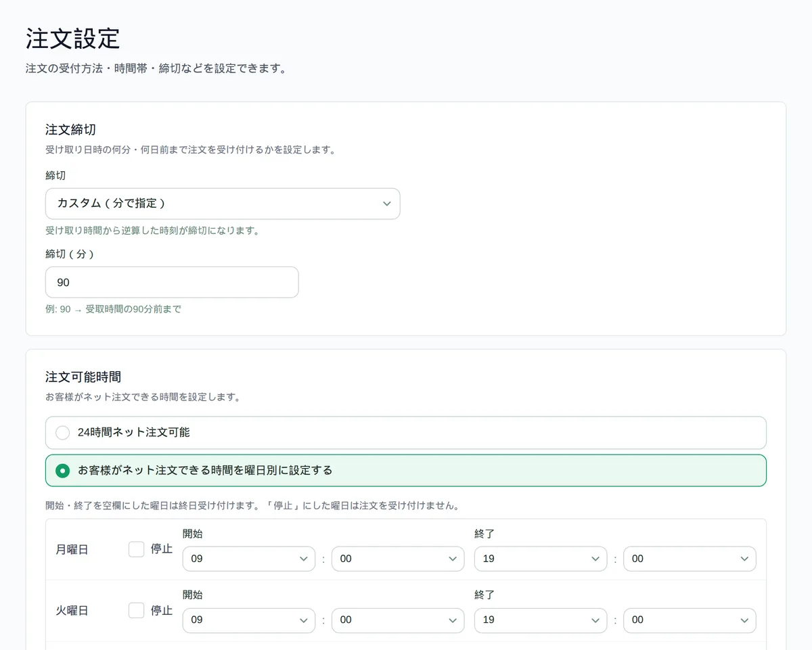Open the 締切 dropdown showing カスタム（分で指定）
Viewport: 812px width, 650px height.
(223, 204)
